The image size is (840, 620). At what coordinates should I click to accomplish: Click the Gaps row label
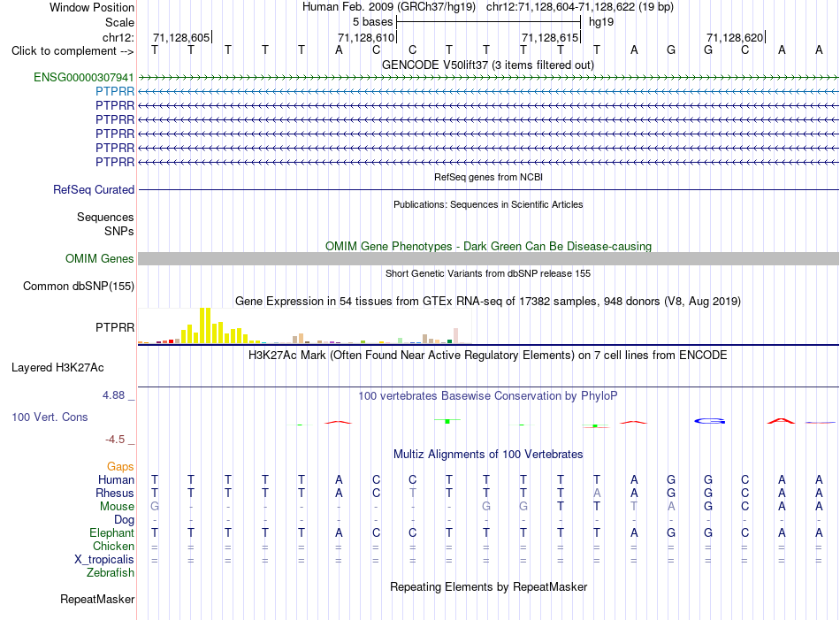pyautogui.click(x=120, y=467)
